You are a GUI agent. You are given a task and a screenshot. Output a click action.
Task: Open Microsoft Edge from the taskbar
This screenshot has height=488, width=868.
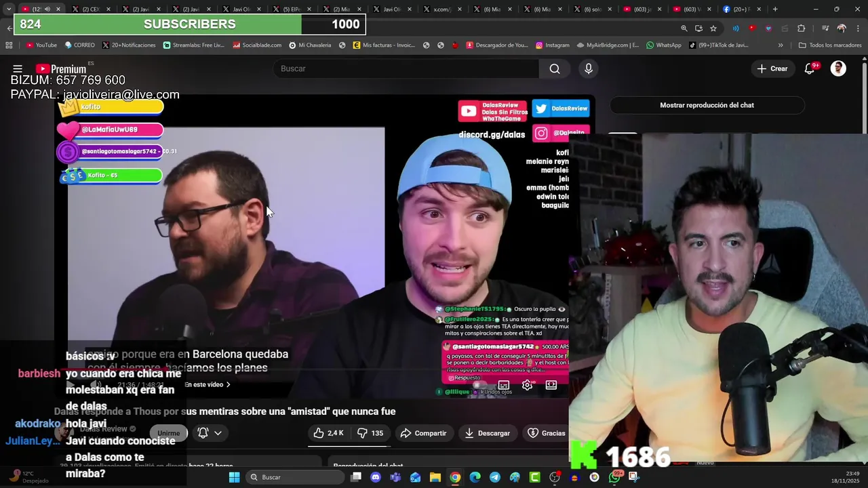tap(475, 477)
